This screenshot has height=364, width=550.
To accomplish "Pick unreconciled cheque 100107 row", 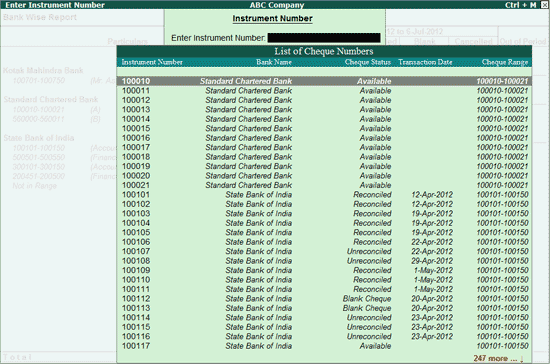I will tap(324, 251).
